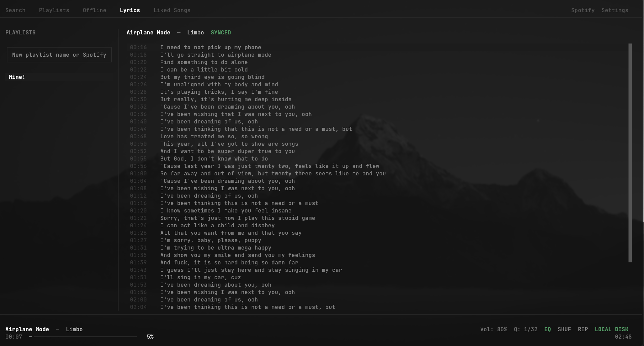Toggle REP repeat mode
Image resolution: width=644 pixels, height=346 pixels.
[583, 329]
